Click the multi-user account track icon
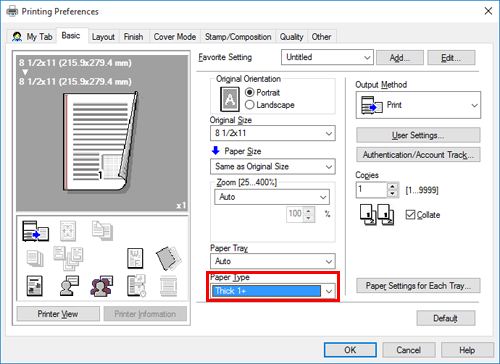 click(101, 286)
